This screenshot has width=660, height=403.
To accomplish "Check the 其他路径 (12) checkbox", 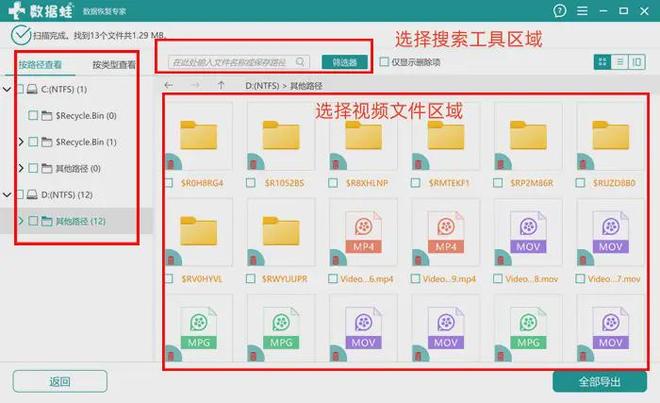I will [33, 221].
